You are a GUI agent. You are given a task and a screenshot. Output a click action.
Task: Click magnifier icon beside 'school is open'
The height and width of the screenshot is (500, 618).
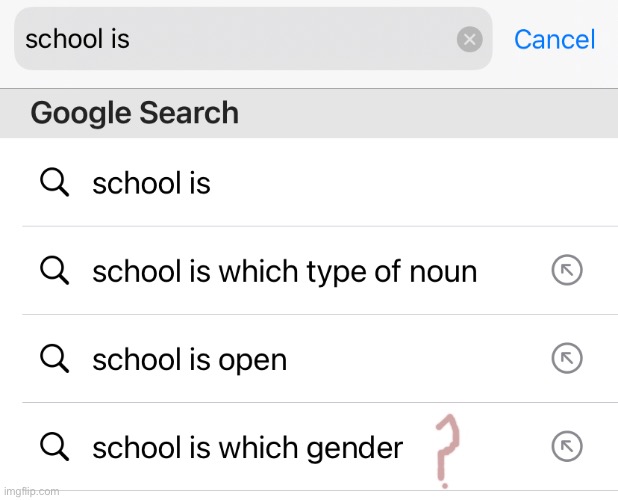tap(54, 359)
